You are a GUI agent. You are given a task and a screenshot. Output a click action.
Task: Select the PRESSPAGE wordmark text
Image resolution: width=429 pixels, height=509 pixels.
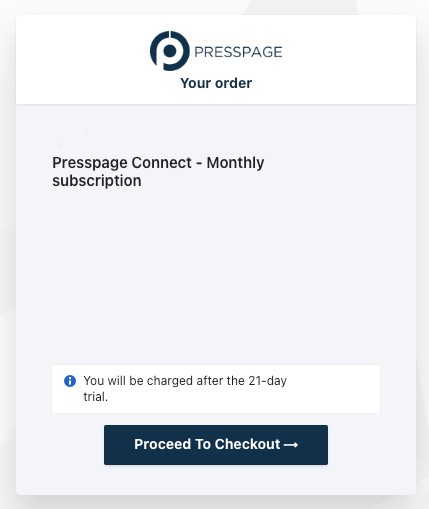(238, 52)
